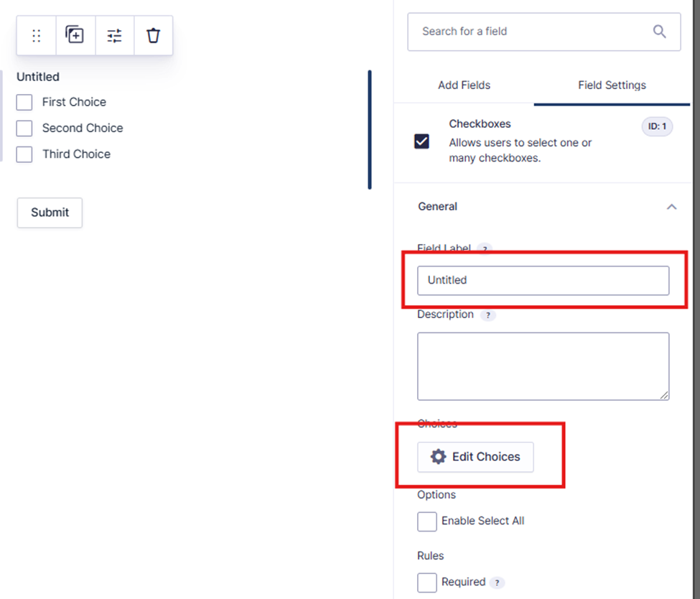
Task: Duplicate the field using the toolbar icon
Action: click(75, 34)
